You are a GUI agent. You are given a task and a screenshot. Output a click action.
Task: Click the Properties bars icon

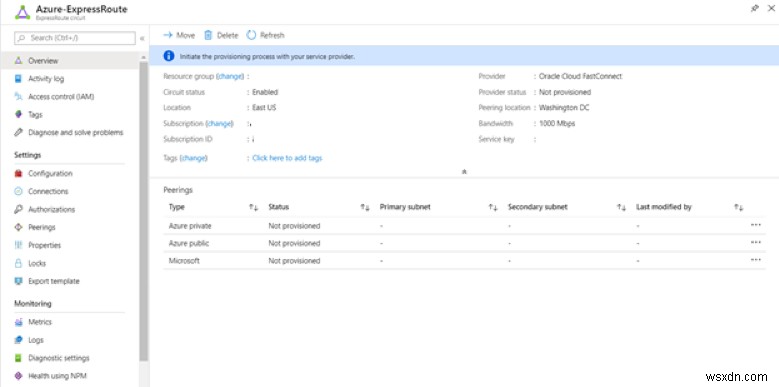tap(19, 245)
